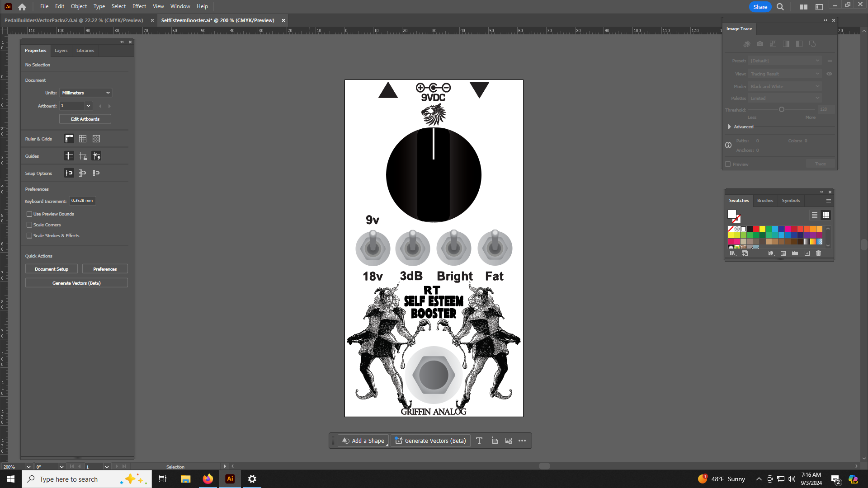Click the new swatch plus icon
This screenshot has height=488, width=868.
807,253
